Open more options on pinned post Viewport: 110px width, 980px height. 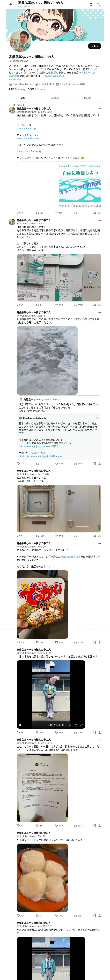coord(100,109)
